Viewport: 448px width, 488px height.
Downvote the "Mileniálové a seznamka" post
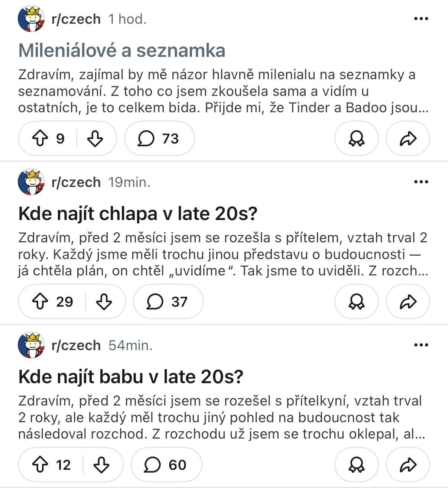pyautogui.click(x=95, y=139)
